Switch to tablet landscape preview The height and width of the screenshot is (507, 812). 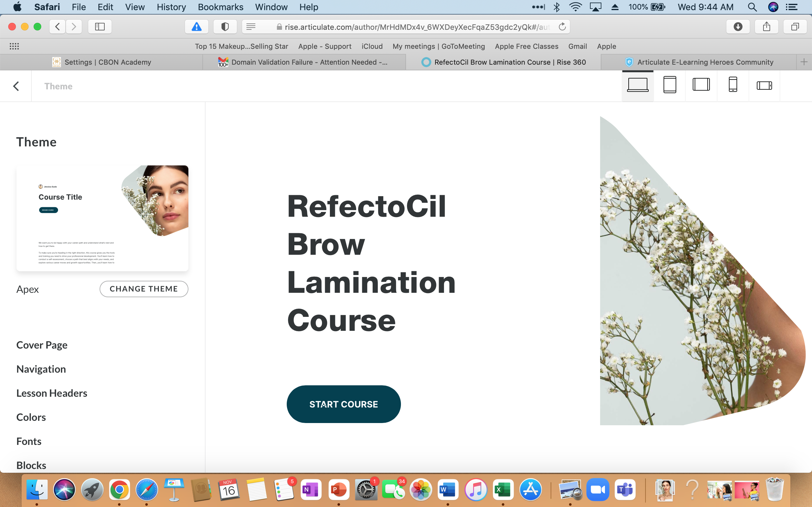pos(701,85)
